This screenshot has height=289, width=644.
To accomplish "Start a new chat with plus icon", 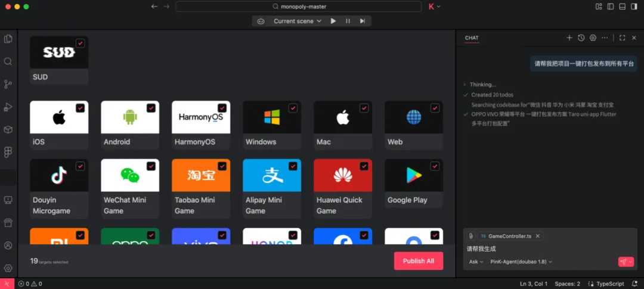I will (x=569, y=38).
